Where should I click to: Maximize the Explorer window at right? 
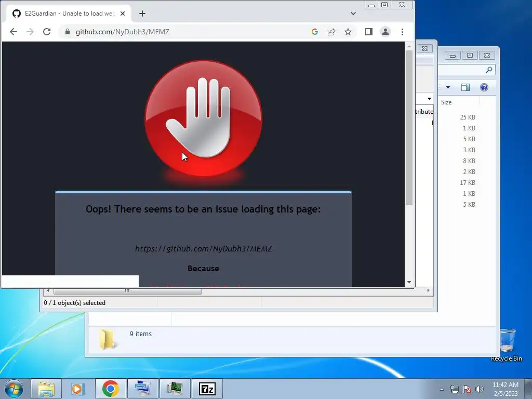pyautogui.click(x=470, y=55)
